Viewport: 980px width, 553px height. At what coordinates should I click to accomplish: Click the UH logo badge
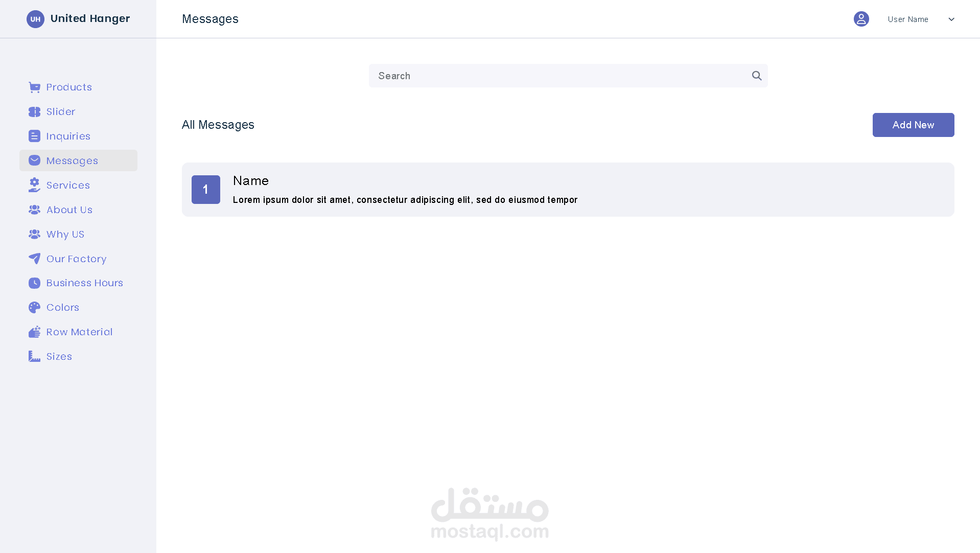(x=35, y=19)
